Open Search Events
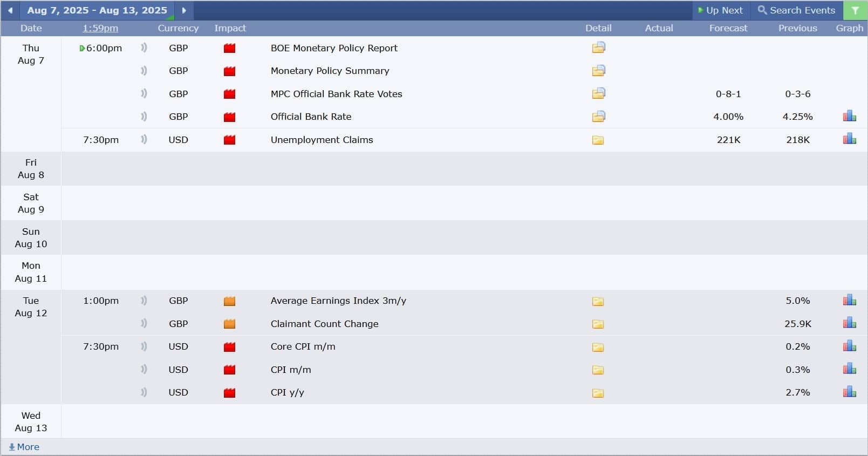Screen dimensions: 868x456 [x=796, y=10]
